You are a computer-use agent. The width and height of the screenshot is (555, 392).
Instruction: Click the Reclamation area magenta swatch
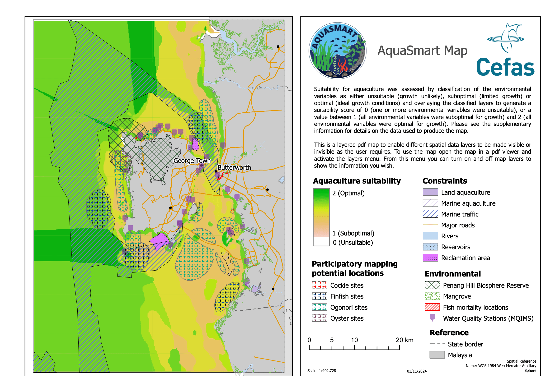click(x=430, y=258)
